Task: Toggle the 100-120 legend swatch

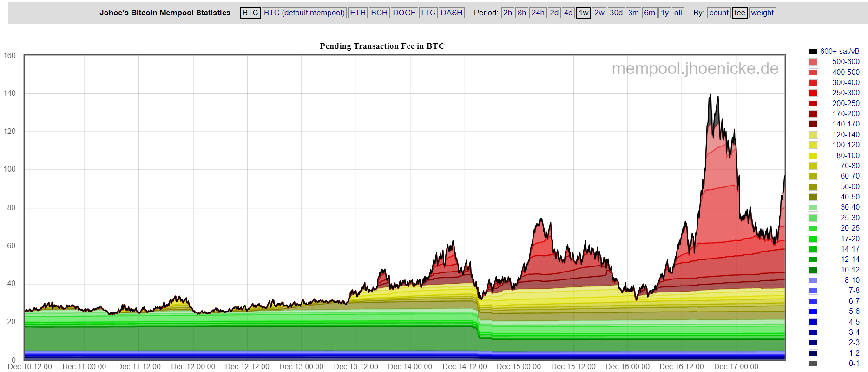Action: (x=813, y=145)
